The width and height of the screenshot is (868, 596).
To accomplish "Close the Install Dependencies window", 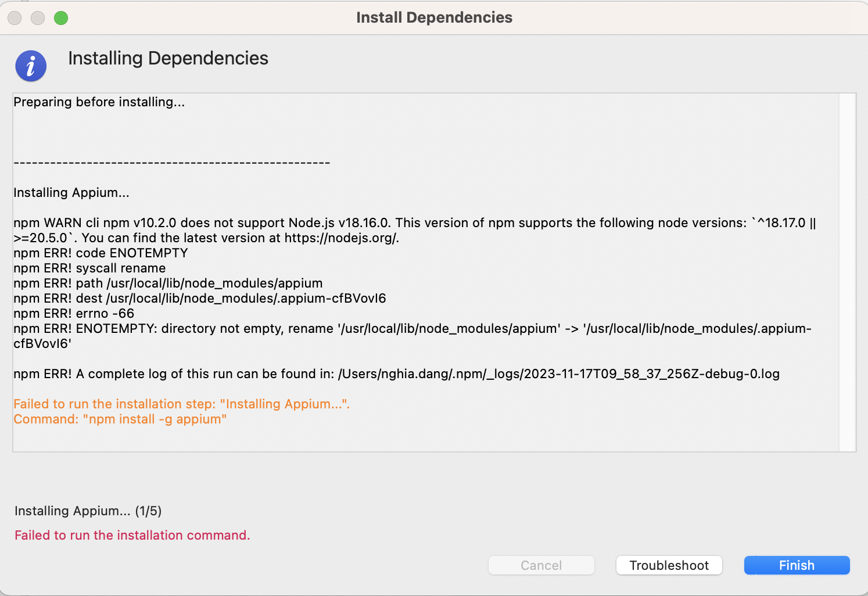I will 15,18.
